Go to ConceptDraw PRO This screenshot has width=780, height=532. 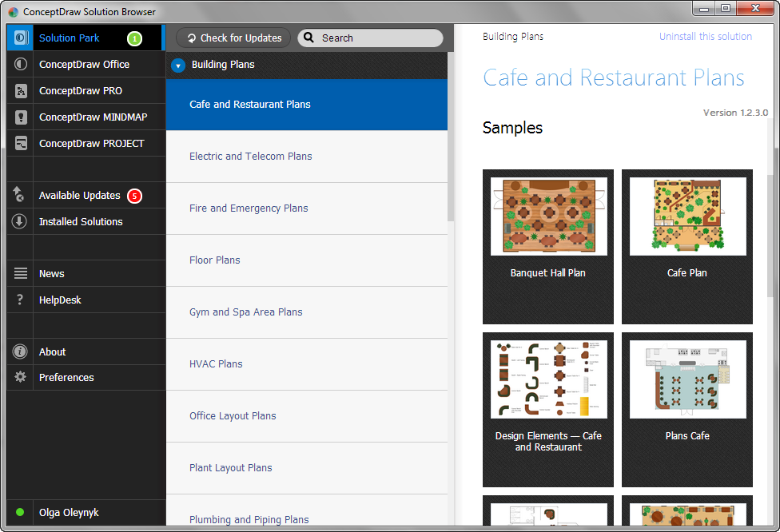tap(86, 90)
